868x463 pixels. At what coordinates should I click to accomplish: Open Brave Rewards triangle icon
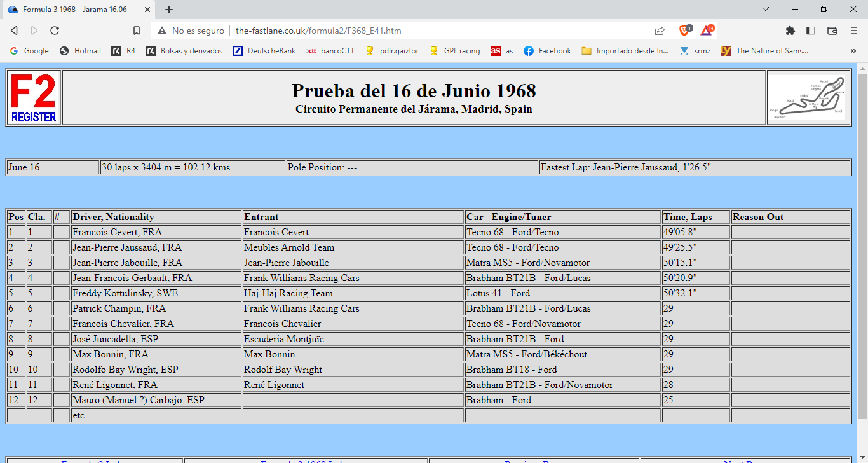pos(707,30)
